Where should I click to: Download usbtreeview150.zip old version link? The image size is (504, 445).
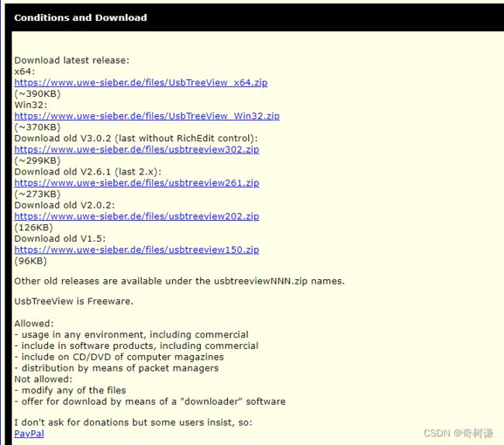point(136,250)
